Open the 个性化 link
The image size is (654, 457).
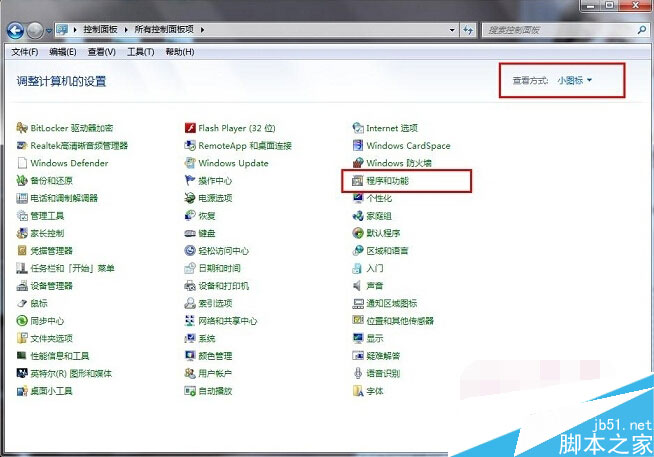pos(379,198)
